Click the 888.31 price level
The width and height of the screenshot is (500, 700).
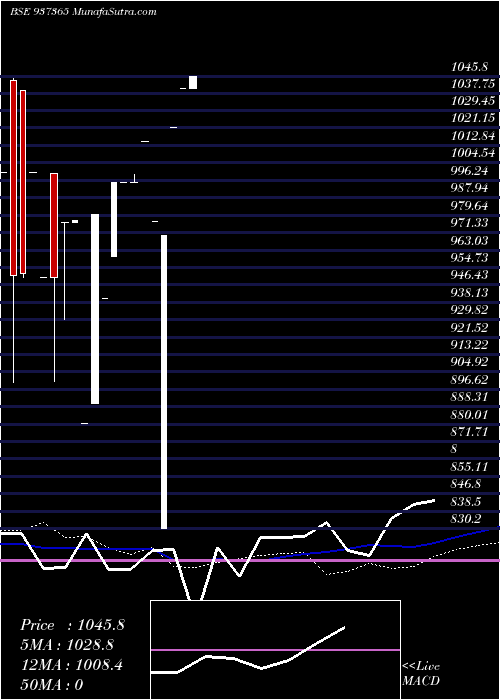click(469, 397)
